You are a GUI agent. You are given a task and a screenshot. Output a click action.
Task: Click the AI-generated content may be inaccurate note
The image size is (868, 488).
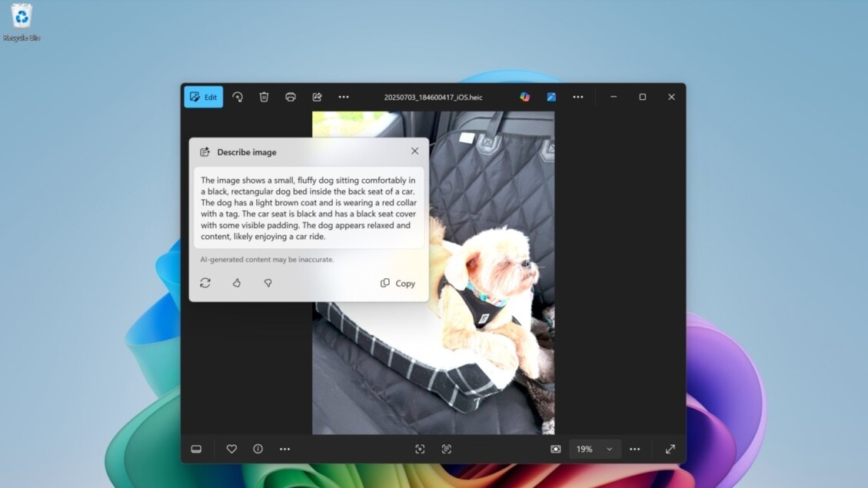[x=267, y=260]
